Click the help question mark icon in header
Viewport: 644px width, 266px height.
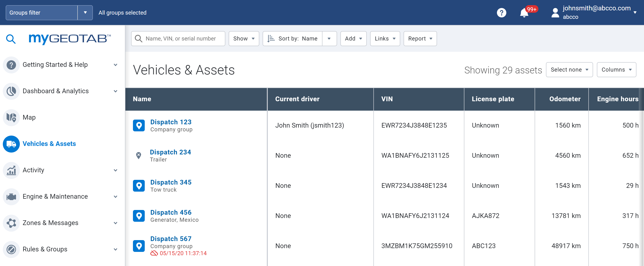click(x=501, y=12)
